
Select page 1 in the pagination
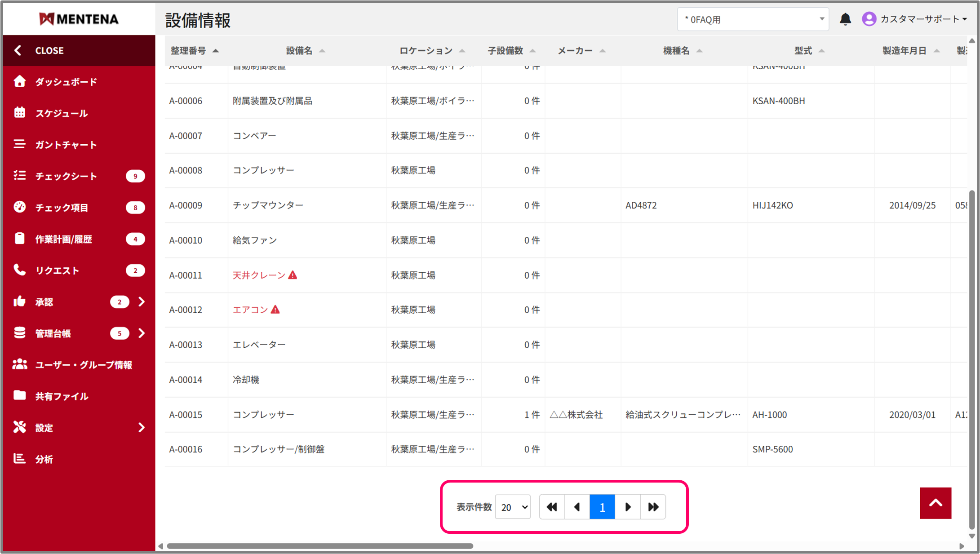coord(602,507)
